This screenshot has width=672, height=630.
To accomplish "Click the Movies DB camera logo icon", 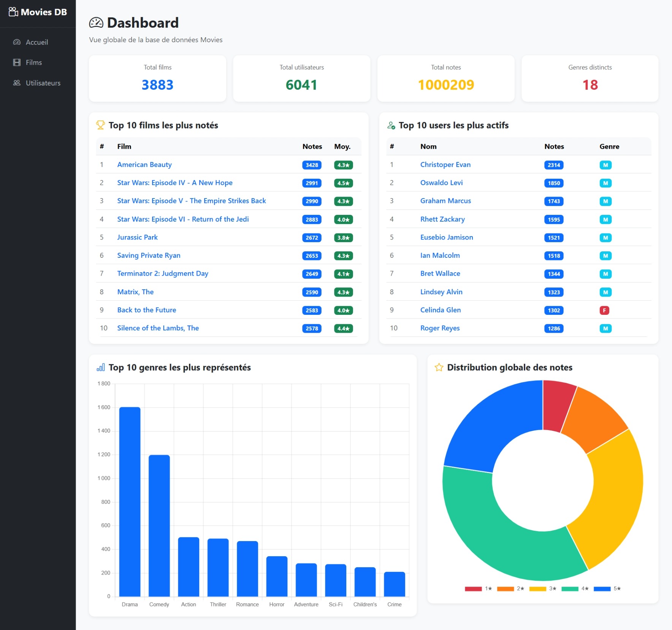I will (x=13, y=12).
